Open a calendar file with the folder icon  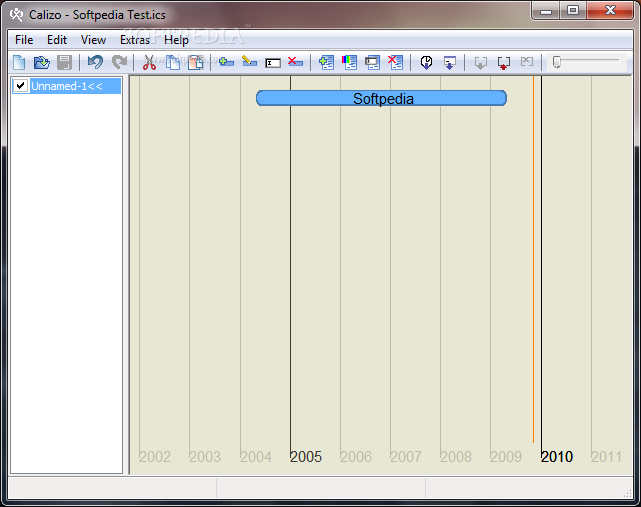pos(41,62)
